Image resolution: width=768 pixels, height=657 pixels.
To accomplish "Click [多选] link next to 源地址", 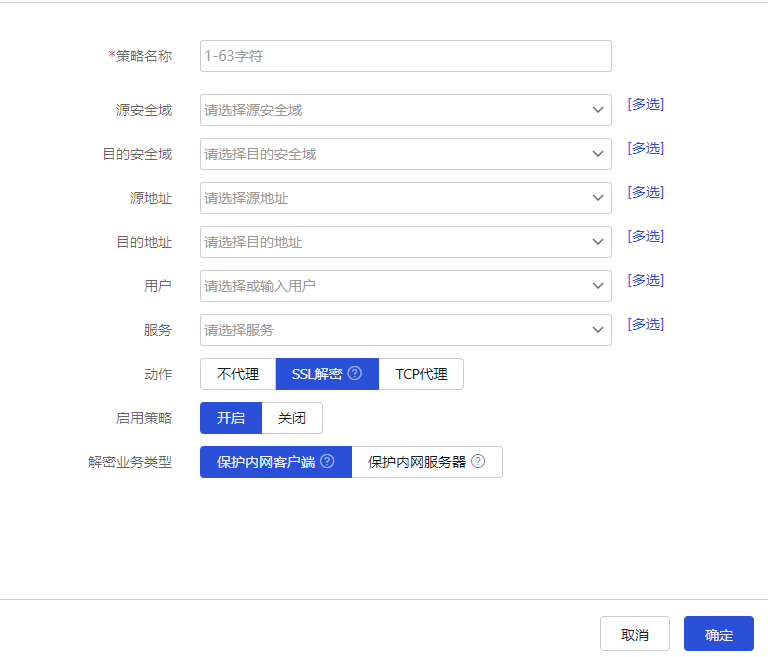I will coord(645,192).
